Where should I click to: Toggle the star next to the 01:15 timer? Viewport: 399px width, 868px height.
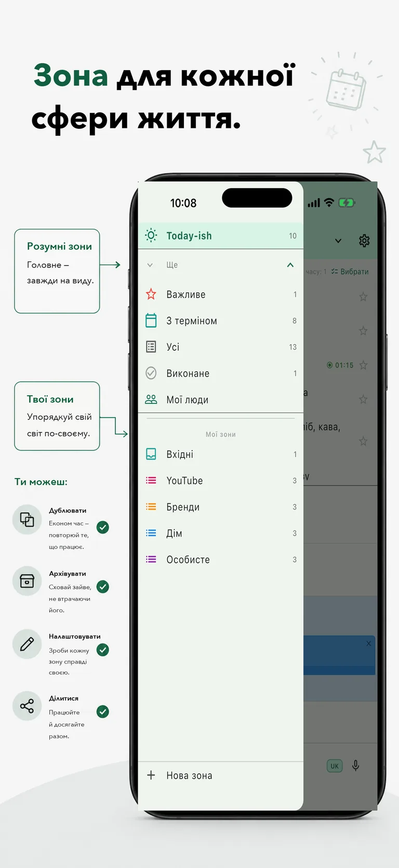point(363,365)
